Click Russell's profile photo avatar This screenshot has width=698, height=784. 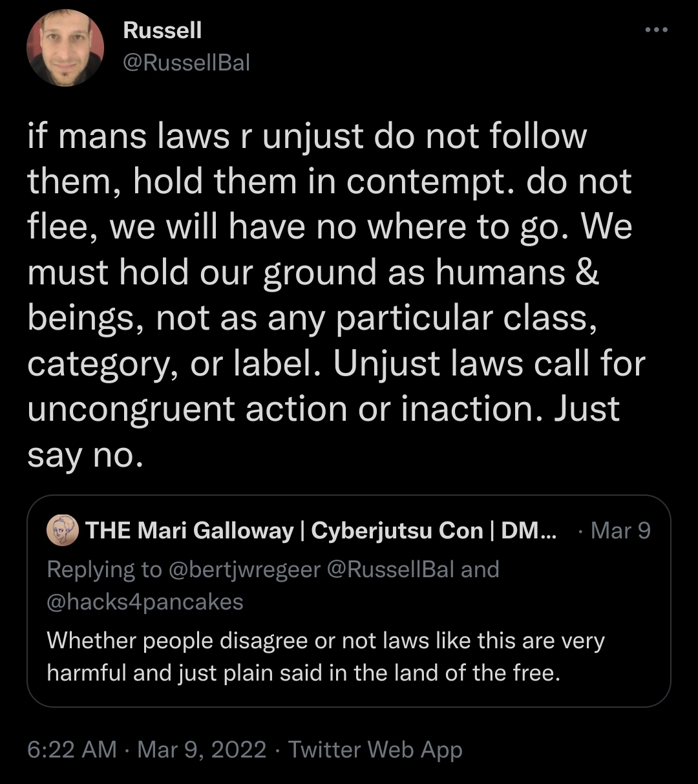[65, 48]
